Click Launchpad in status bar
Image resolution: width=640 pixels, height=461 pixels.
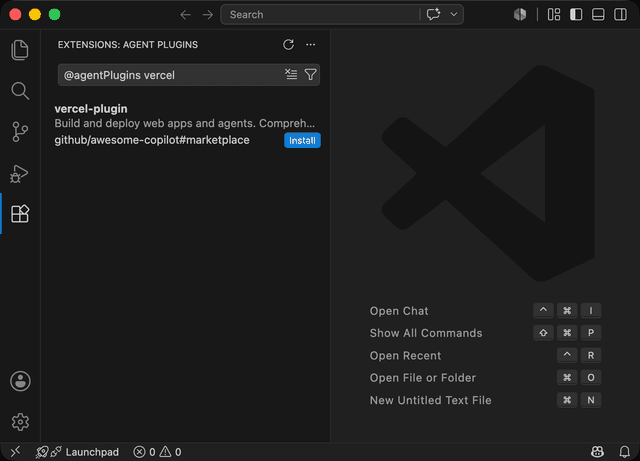(x=78, y=452)
